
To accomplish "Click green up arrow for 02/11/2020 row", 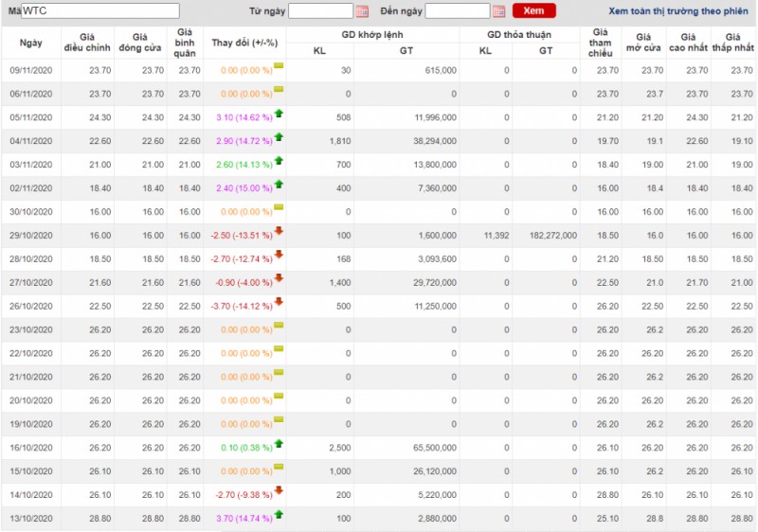I will pos(279,185).
